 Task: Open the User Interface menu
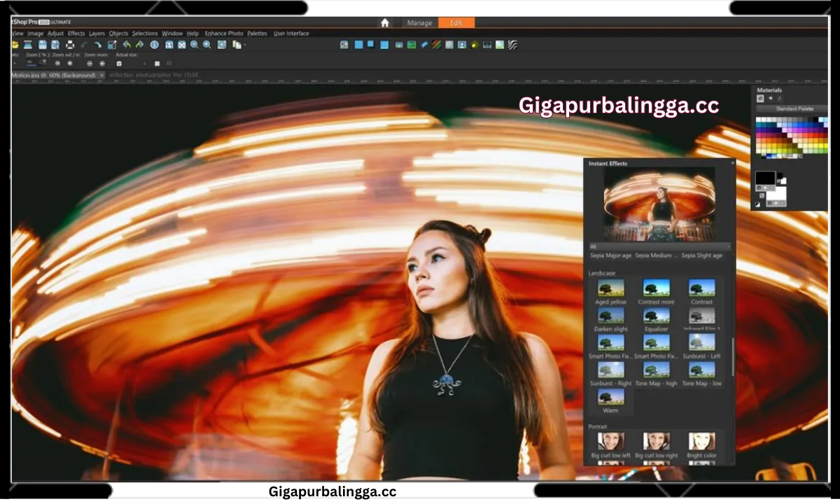click(291, 33)
